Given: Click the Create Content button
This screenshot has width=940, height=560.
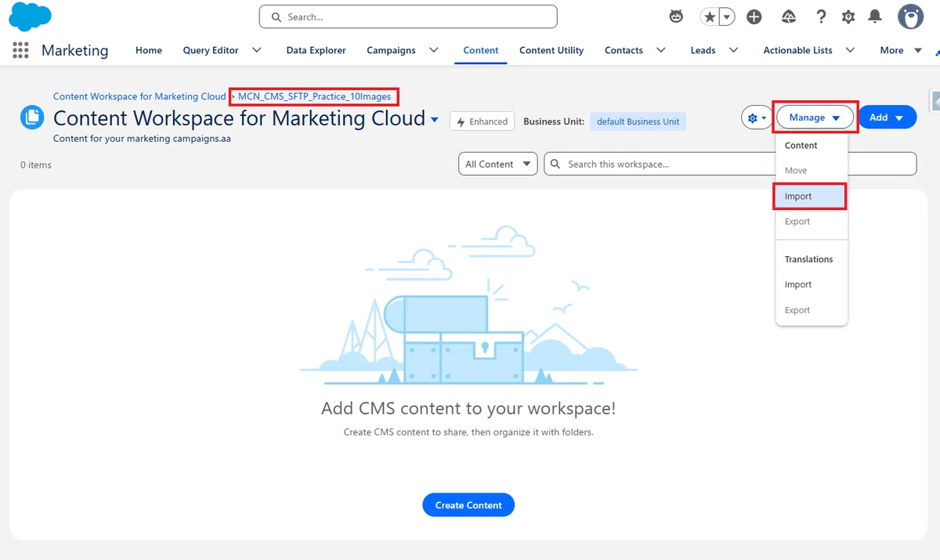Looking at the screenshot, I should click(x=468, y=505).
